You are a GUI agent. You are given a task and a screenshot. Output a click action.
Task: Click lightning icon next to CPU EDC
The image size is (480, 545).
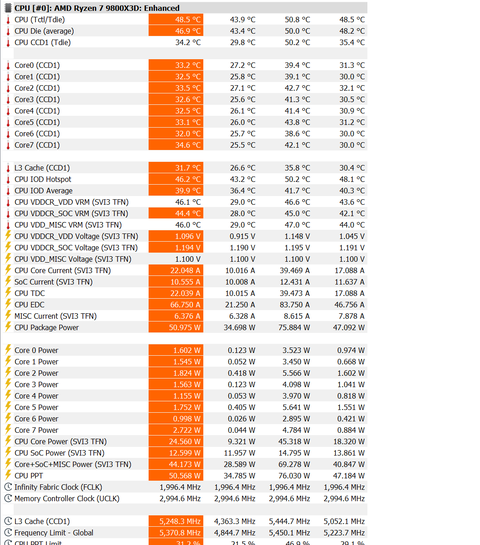click(8, 304)
